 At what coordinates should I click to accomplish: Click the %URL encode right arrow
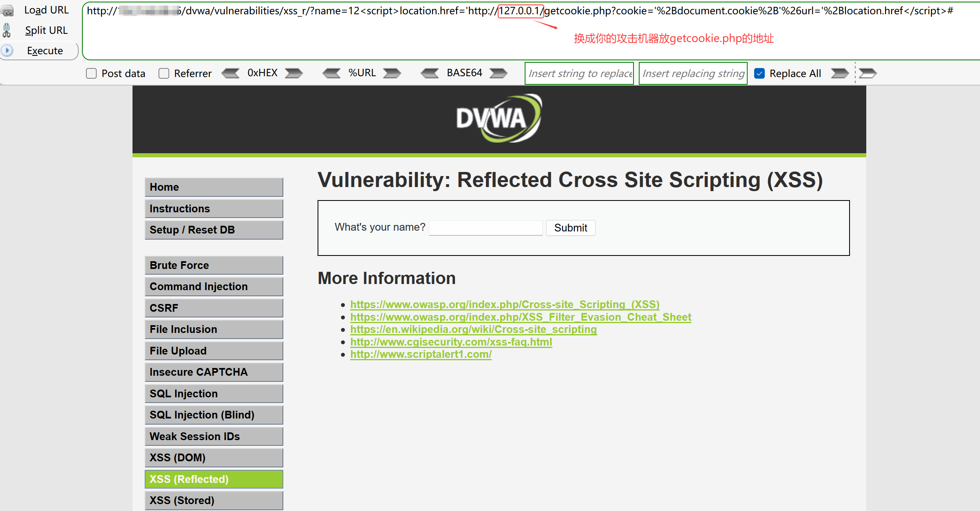click(392, 73)
